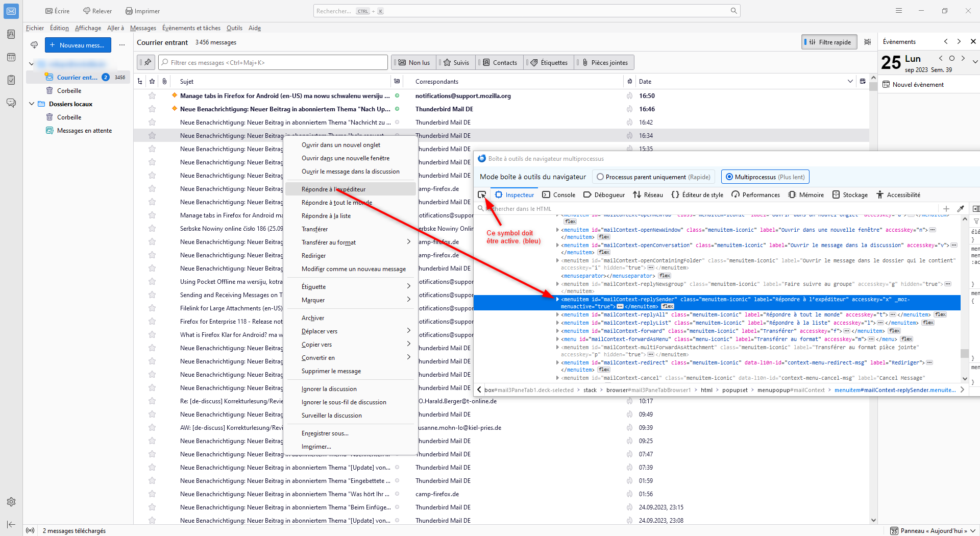Toggle the Contacts quick filter
Image resolution: width=980 pixels, height=536 pixels.
pyautogui.click(x=500, y=62)
